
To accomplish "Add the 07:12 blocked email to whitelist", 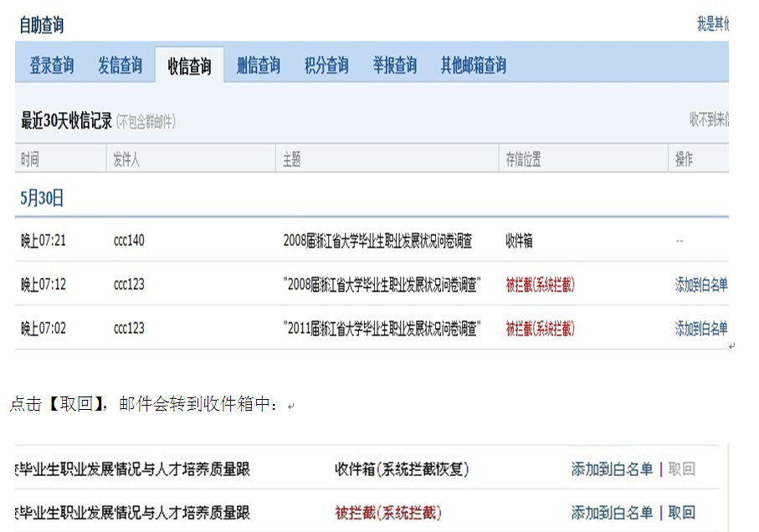I will tap(701, 284).
